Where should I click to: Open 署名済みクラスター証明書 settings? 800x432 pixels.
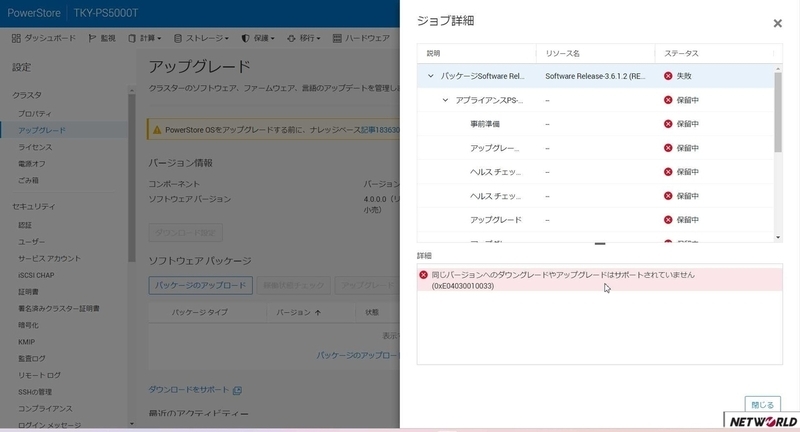click(x=59, y=309)
